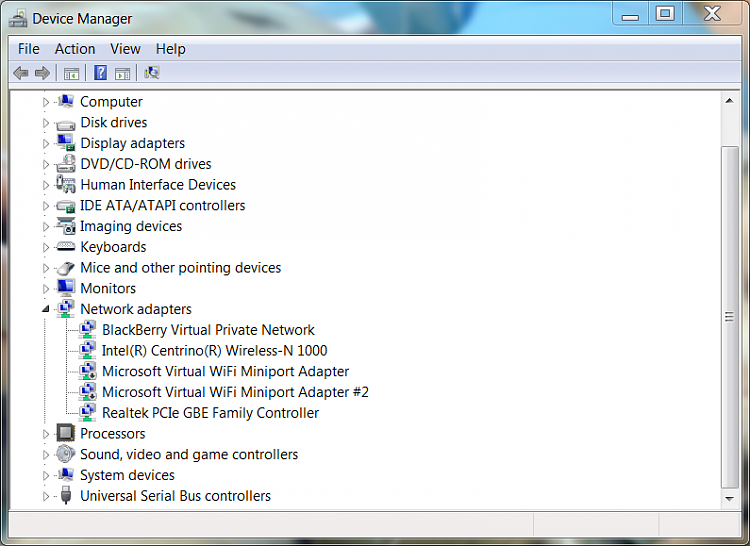Select System devices label
The width and height of the screenshot is (750, 546).
pos(127,475)
